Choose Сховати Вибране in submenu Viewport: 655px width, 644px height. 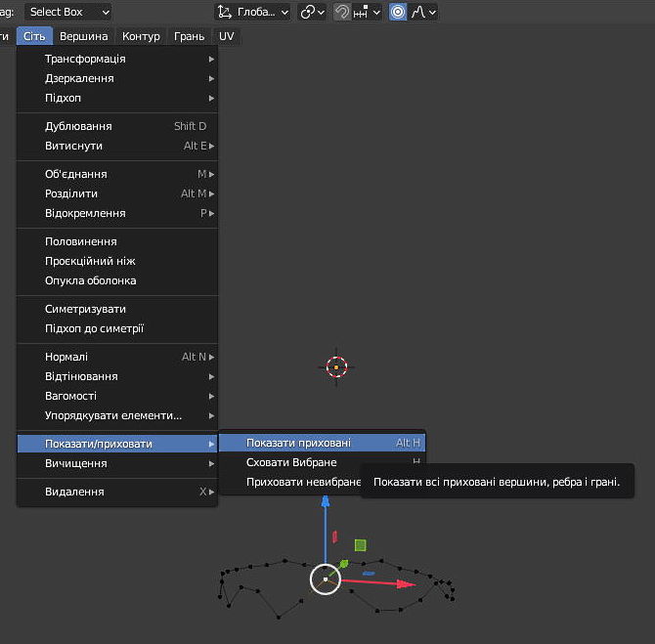[x=322, y=462]
